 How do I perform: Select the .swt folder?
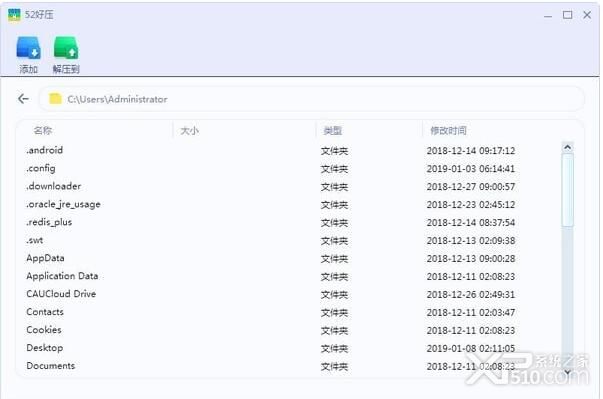(35, 241)
